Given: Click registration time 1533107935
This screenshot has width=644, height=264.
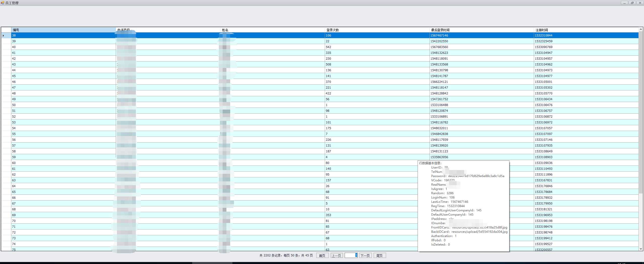Looking at the screenshot, I should click(x=586, y=145).
